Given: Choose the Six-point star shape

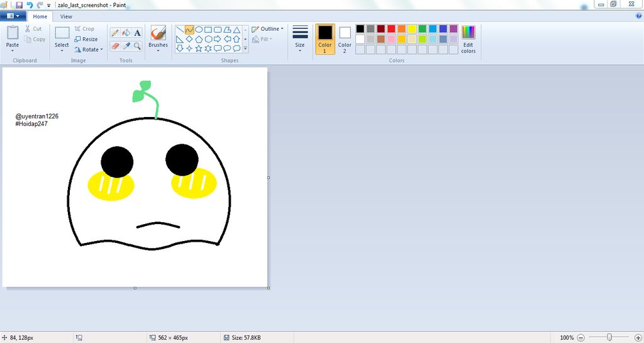Looking at the screenshot, I should (208, 48).
